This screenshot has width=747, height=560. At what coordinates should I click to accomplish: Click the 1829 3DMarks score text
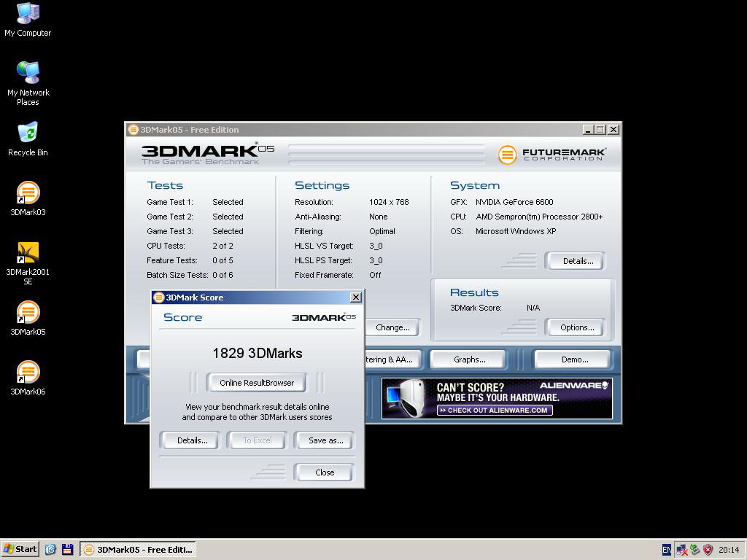click(258, 354)
